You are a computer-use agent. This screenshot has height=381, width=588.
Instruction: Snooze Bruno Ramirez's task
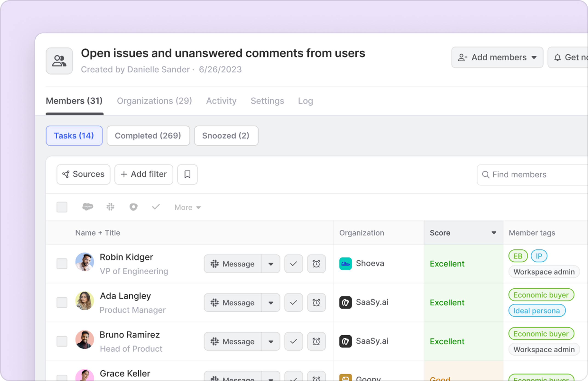pos(316,341)
